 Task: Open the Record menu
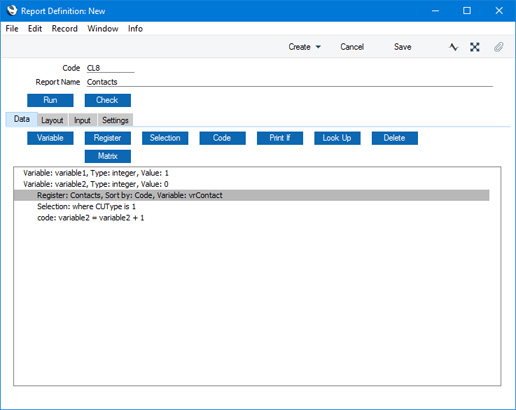click(x=65, y=29)
